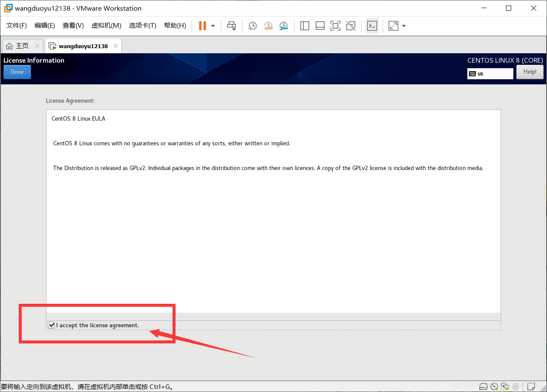Viewport: 547px width, 392px height.
Task: Close the VMware Workstation window
Action: click(x=534, y=8)
